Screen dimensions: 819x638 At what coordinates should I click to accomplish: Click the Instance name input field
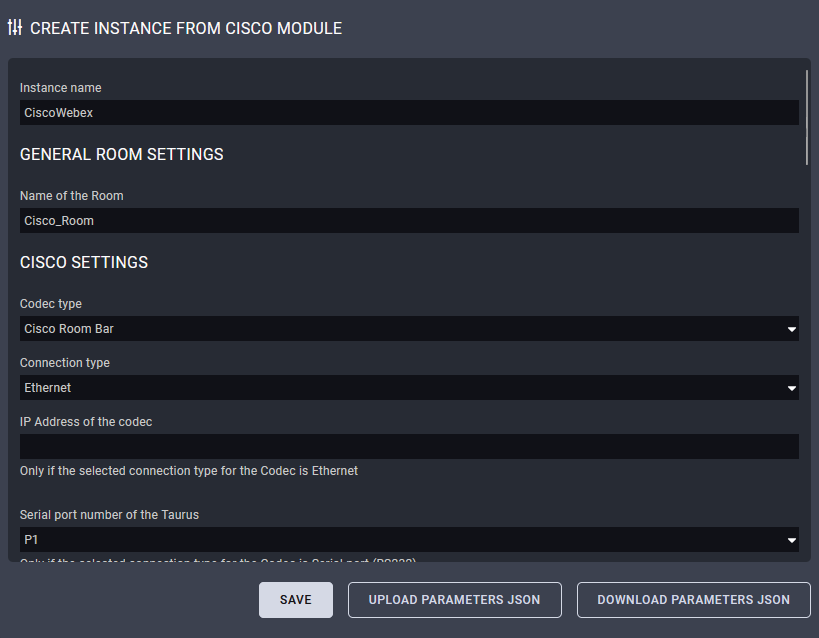tap(409, 113)
